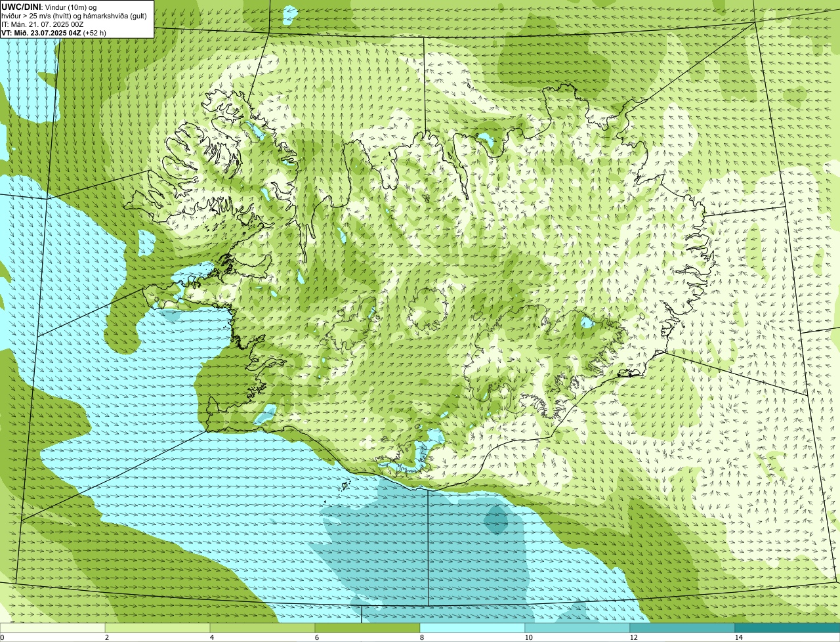
Task: Select the 6–8 m/s olive green legend color
Action: tap(367, 628)
